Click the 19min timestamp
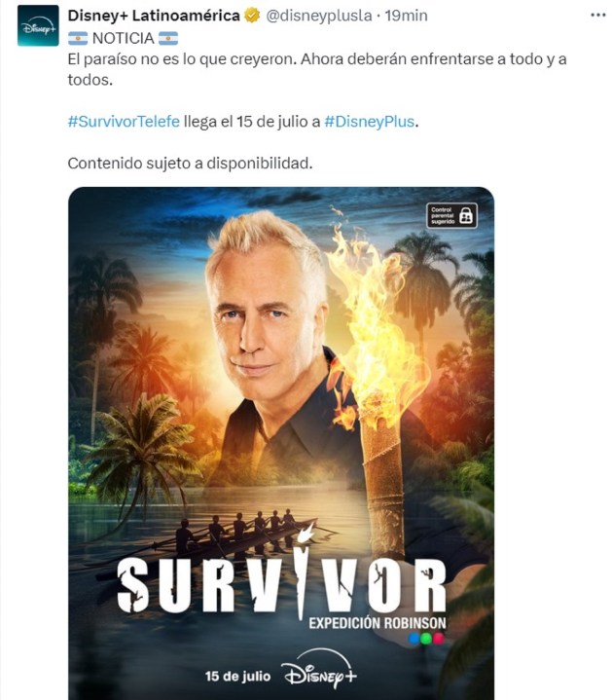The width and height of the screenshot is (612, 700). [406, 16]
